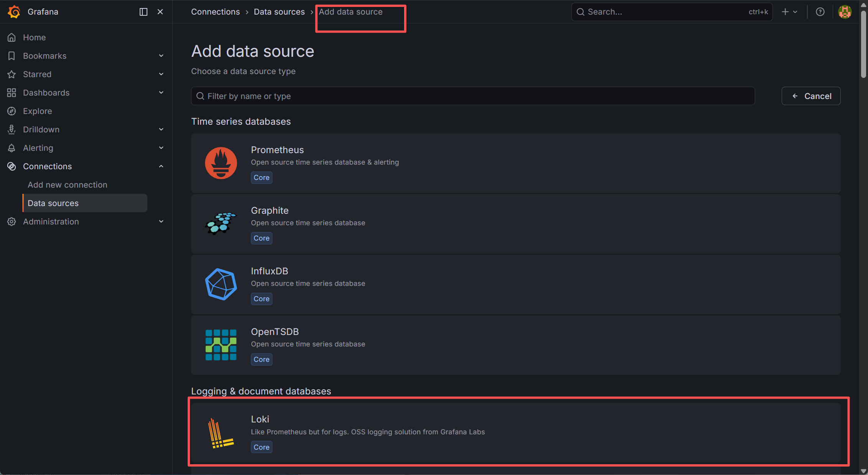Click the Time series databases heading
868x475 pixels.
point(241,122)
